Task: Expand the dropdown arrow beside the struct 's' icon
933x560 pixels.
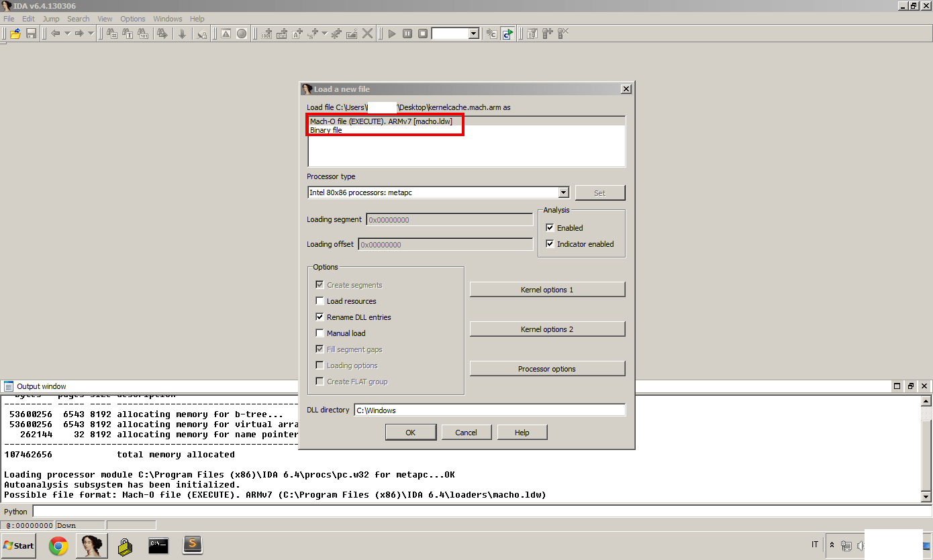Action: click(324, 34)
